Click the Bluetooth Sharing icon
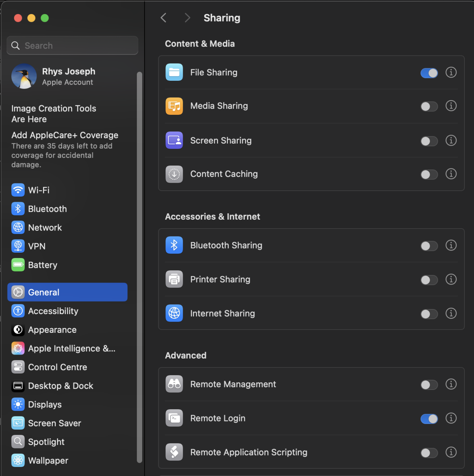The image size is (474, 476). pos(174,245)
